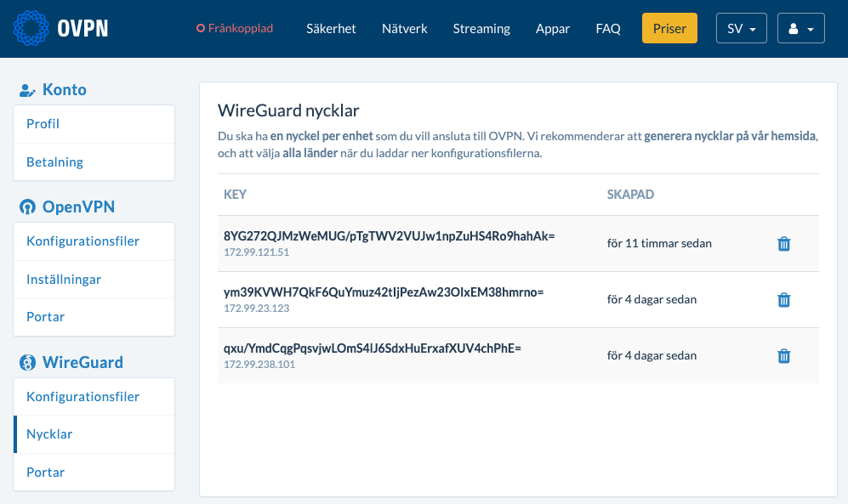Click the OVPN wordmark text
Image resolution: width=848 pixels, height=504 pixels.
[x=83, y=28]
